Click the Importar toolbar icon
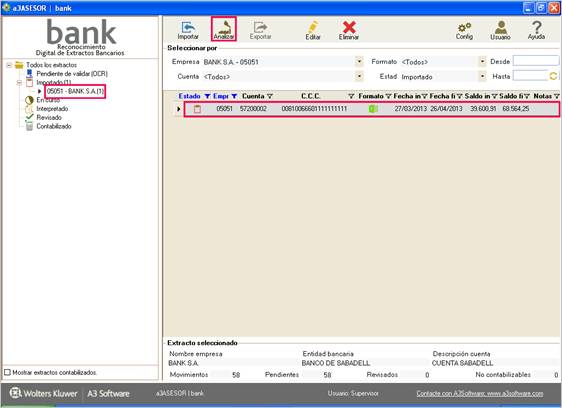562x408 pixels. click(x=188, y=30)
